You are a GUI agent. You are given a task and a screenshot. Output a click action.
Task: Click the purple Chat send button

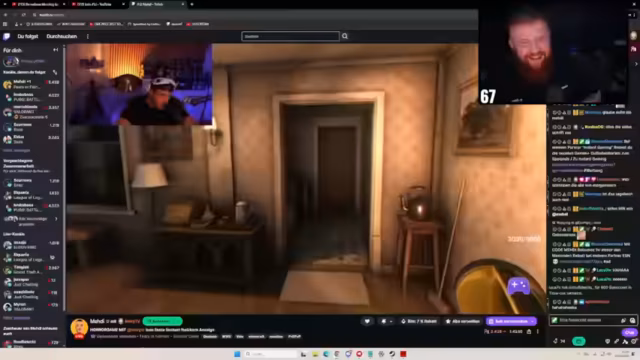coord(629,332)
